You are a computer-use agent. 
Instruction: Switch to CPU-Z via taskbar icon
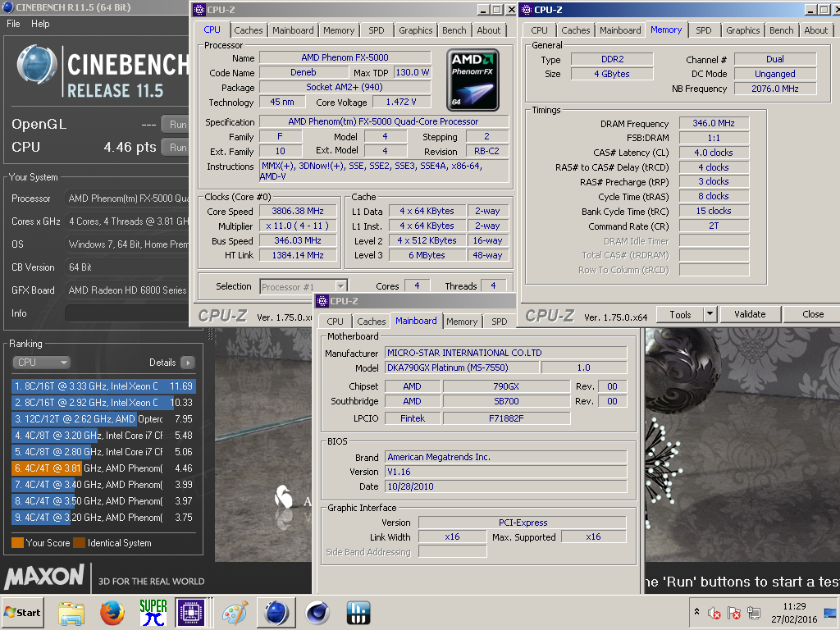(x=191, y=613)
